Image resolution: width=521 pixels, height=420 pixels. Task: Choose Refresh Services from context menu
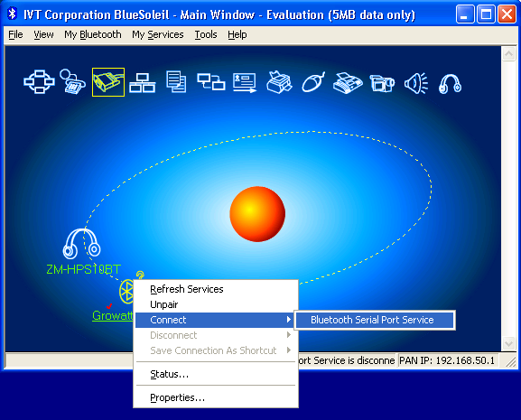[x=215, y=289]
